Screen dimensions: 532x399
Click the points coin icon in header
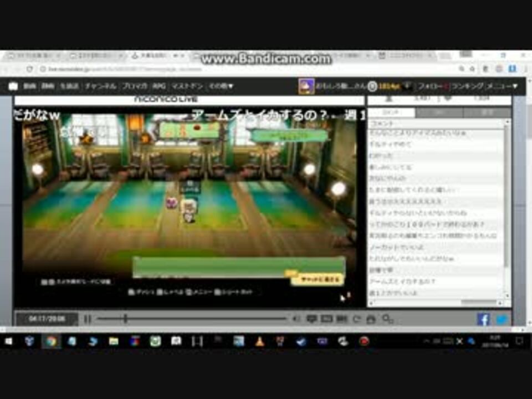click(x=372, y=86)
